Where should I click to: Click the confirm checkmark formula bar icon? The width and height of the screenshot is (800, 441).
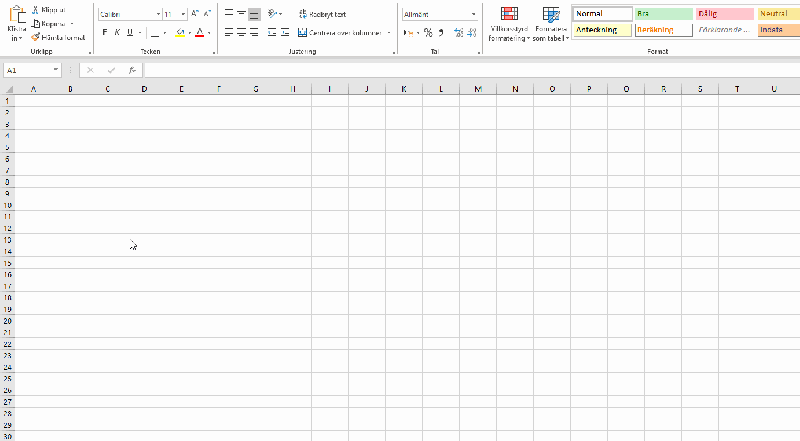coord(111,70)
